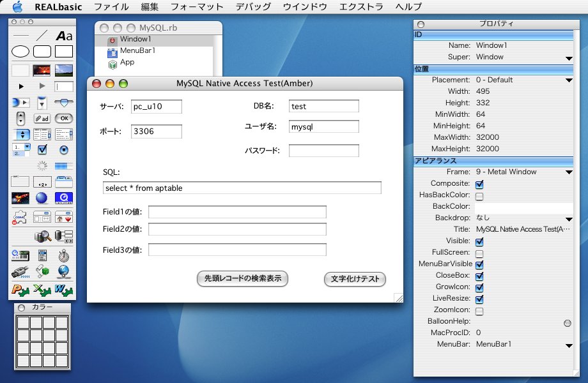588x383 pixels.
Task: Open the Backdrop dropdown menu
Action: [x=569, y=219]
